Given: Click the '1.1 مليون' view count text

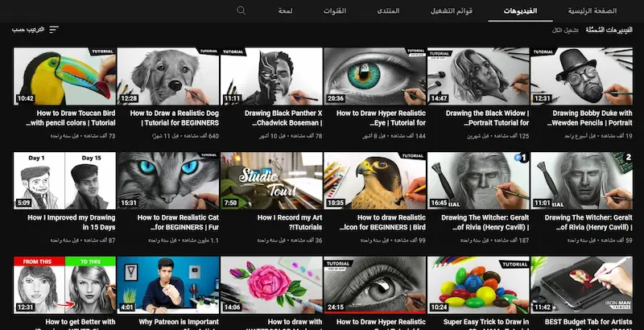Looking at the screenshot, I should tap(201, 241).
